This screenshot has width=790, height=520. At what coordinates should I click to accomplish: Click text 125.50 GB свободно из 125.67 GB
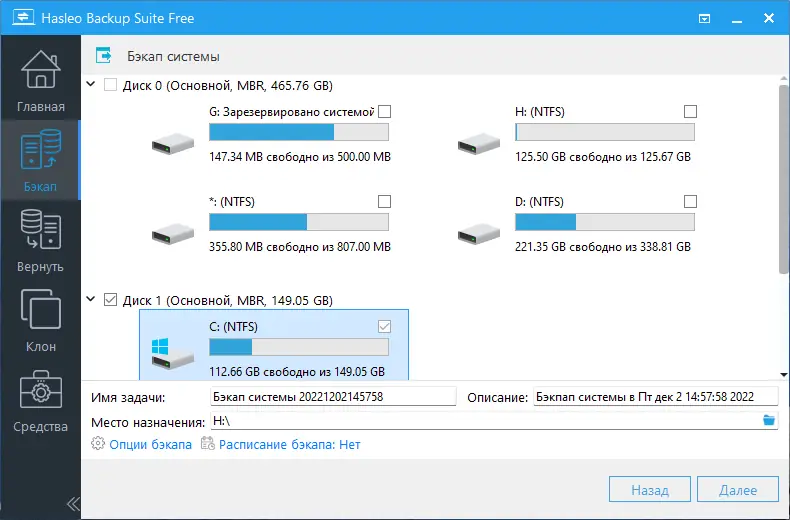pyautogui.click(x=603, y=157)
